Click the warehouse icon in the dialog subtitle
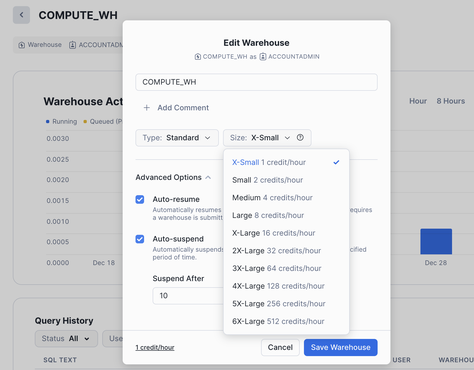 pyautogui.click(x=198, y=57)
